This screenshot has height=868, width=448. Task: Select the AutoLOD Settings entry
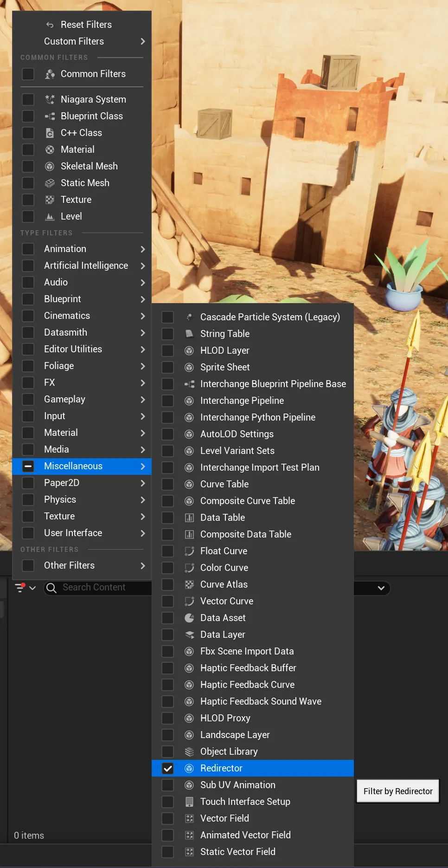pos(253,434)
